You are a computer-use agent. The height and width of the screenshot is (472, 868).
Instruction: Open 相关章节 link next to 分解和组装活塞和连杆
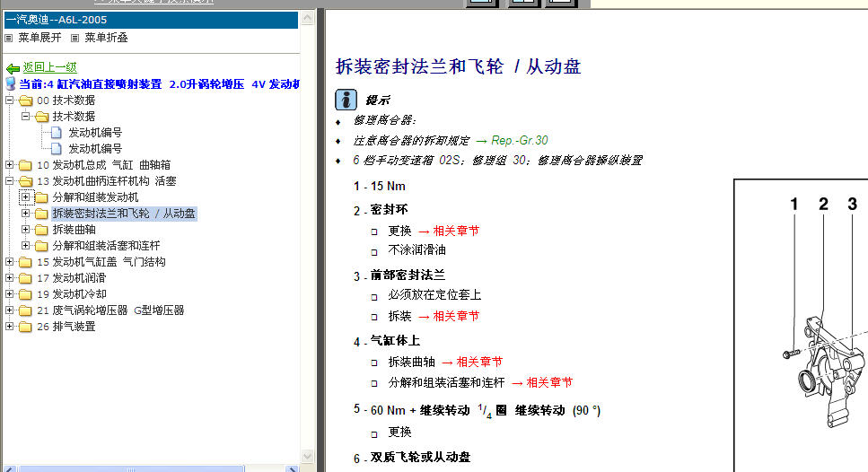(549, 382)
